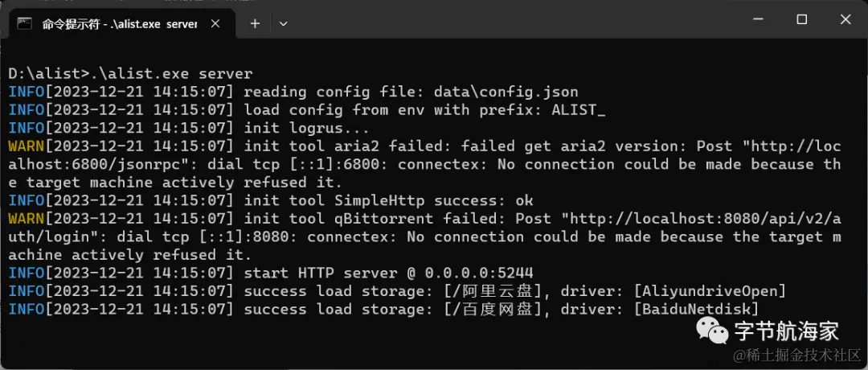This screenshot has width=868, height=370.
Task: Click the first yellow WARN label
Action: tap(27, 146)
